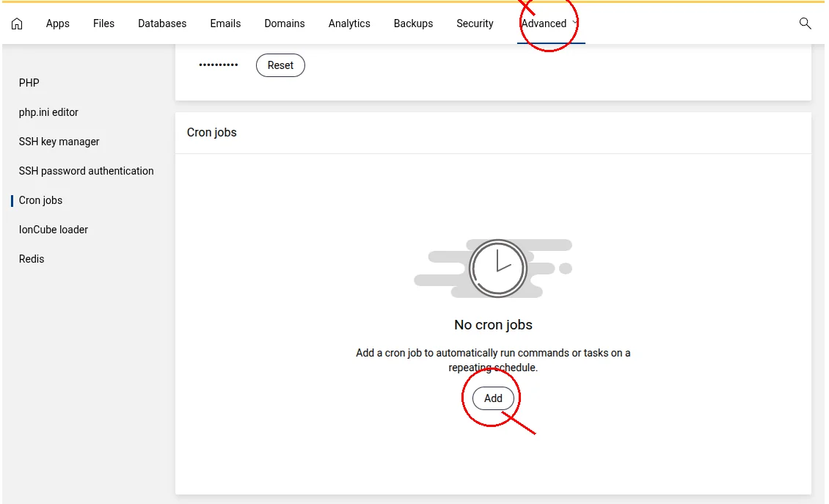Viewport: 829px width, 504px height.
Task: Open the php.ini editor
Action: (48, 112)
